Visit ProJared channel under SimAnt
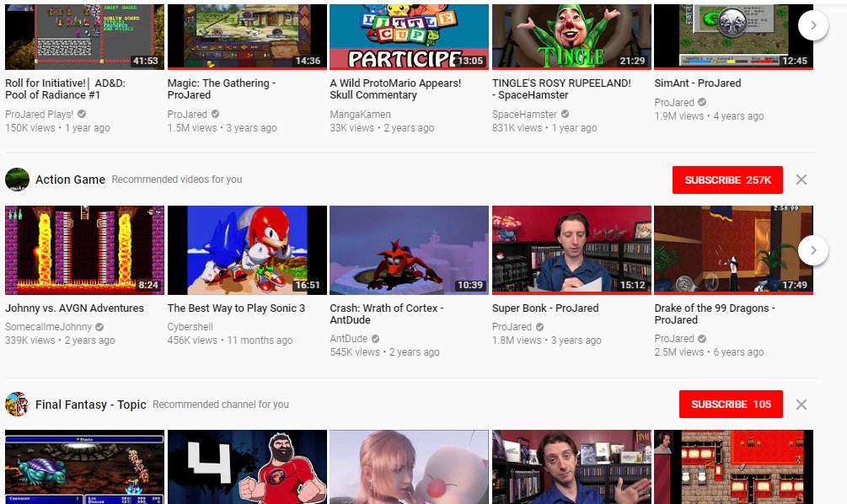847x504 pixels. point(674,102)
